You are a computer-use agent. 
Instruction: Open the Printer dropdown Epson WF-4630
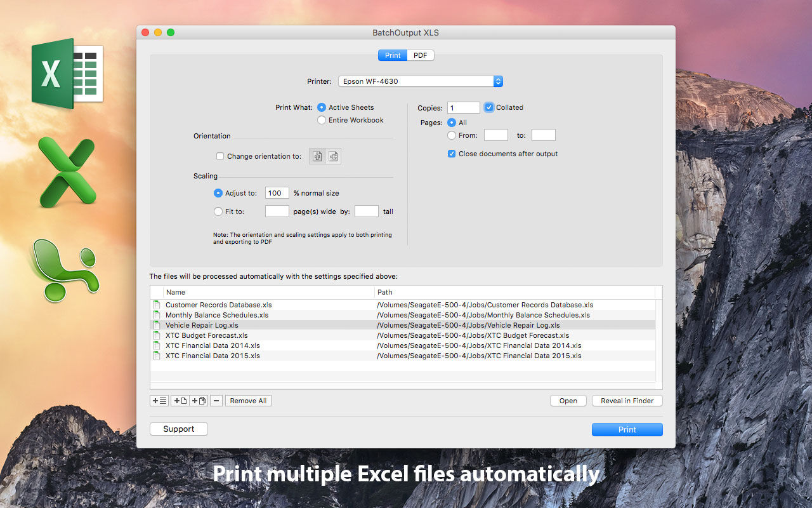[421, 81]
